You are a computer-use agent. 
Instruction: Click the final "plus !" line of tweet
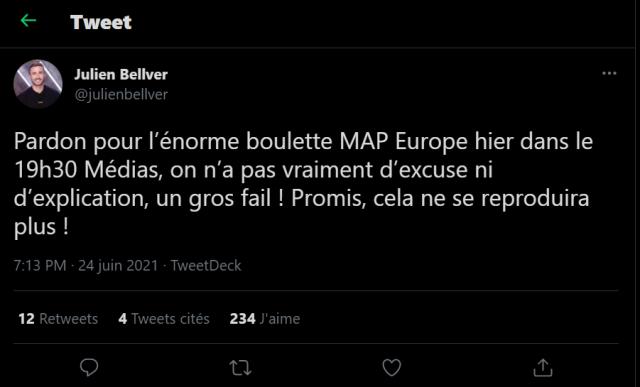41,227
